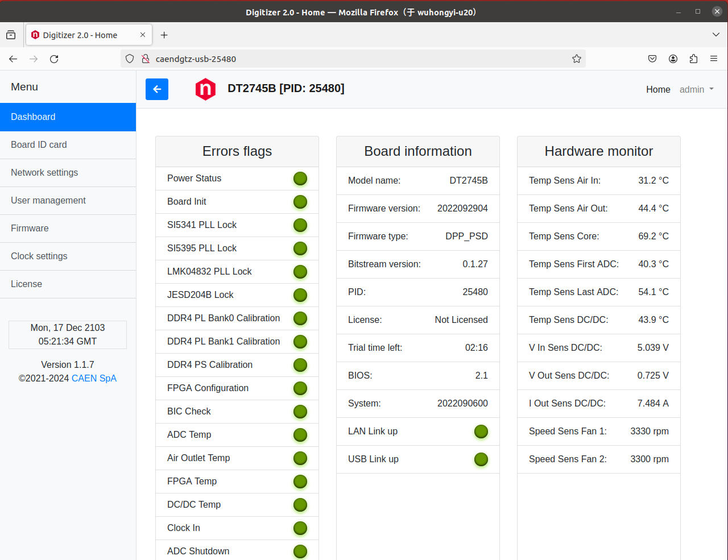The height and width of the screenshot is (560, 728).
Task: Click the insecure connection lock icon
Action: coord(146,59)
